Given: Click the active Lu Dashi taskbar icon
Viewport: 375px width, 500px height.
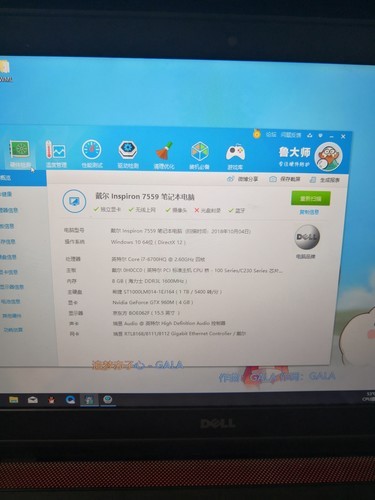Looking at the screenshot, I should click(x=89, y=400).
